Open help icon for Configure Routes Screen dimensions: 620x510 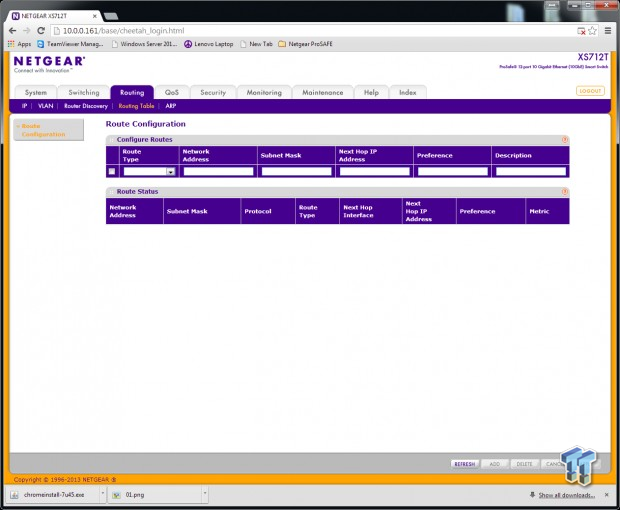[565, 140]
